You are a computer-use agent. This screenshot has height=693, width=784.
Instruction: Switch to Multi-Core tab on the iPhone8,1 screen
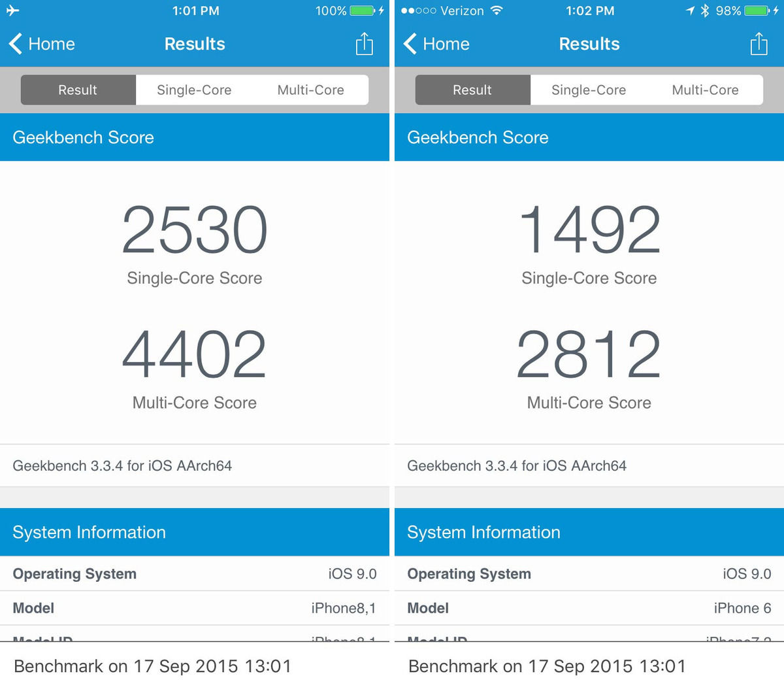(310, 90)
